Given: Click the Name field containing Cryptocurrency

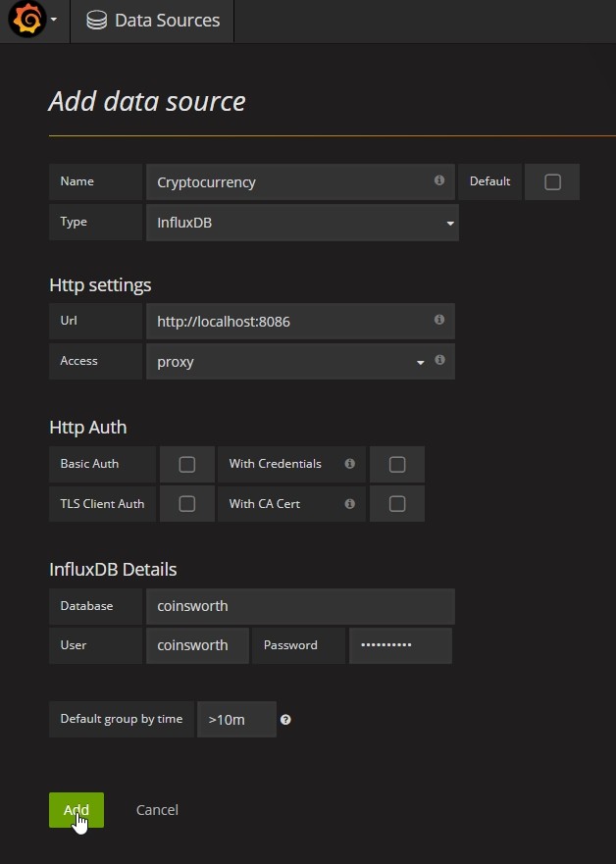Looking at the screenshot, I should [300, 181].
